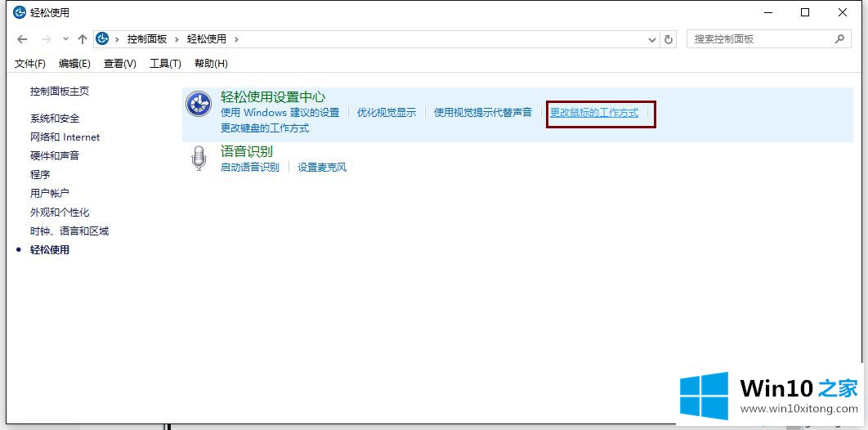The width and height of the screenshot is (868, 430).
Task: Refresh the control panel view
Action: click(x=668, y=39)
